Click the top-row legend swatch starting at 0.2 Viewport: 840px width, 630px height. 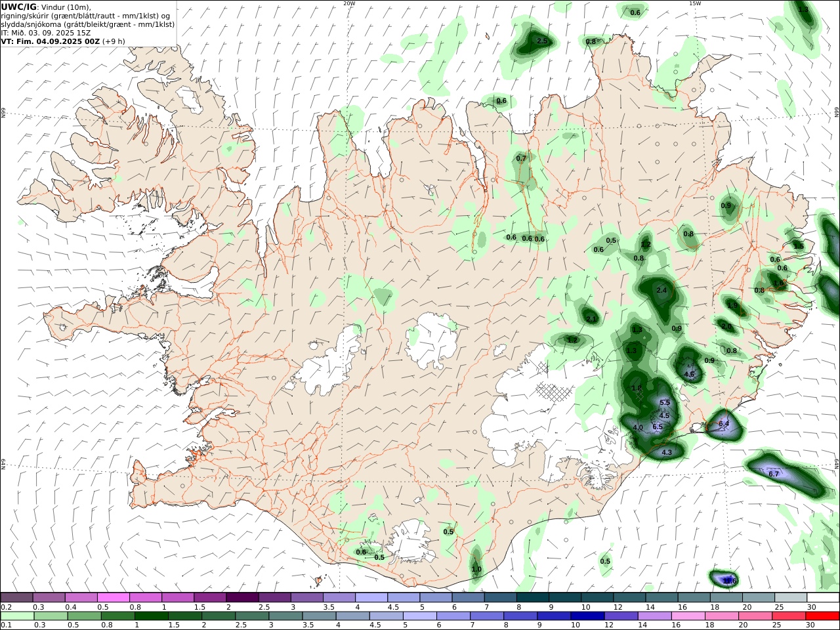(17, 597)
